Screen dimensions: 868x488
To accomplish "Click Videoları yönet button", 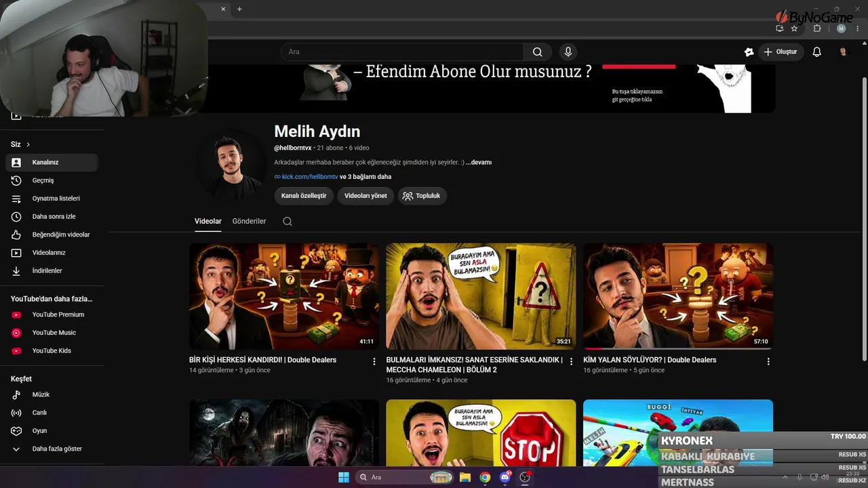I will tap(366, 196).
